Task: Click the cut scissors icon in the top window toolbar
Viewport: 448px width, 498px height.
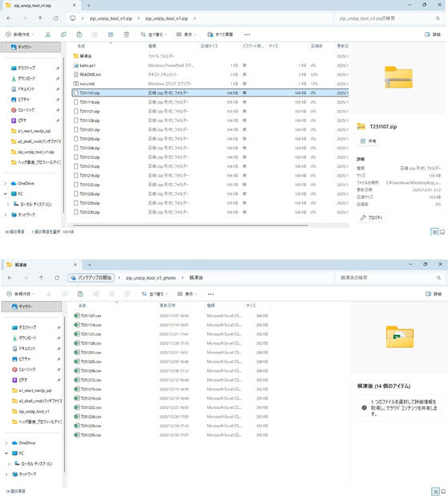Action: pyautogui.click(x=47, y=35)
